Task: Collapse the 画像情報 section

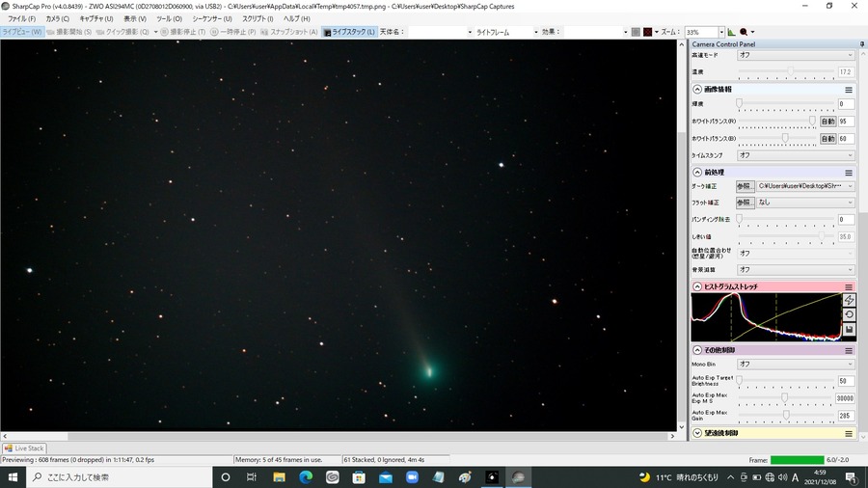Action: [697, 90]
